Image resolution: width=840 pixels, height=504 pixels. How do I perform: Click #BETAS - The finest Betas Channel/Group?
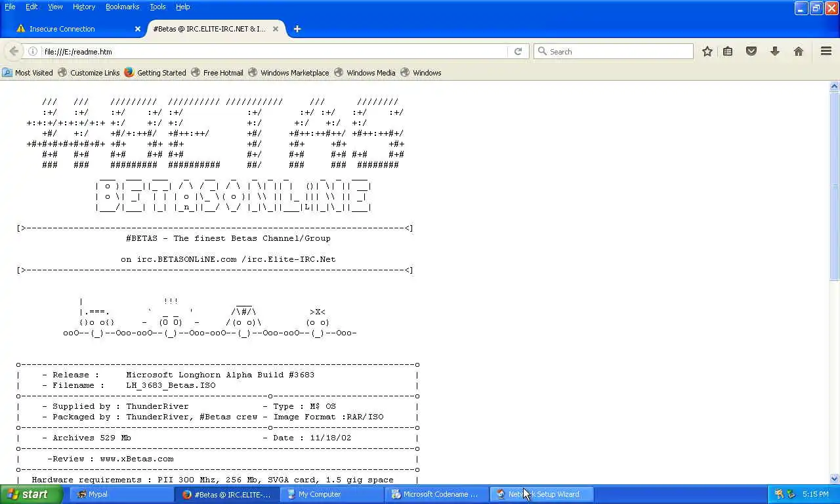tap(228, 238)
